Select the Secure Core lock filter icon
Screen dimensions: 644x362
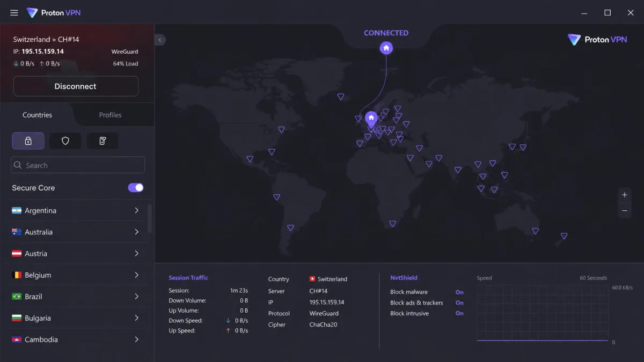click(28, 141)
